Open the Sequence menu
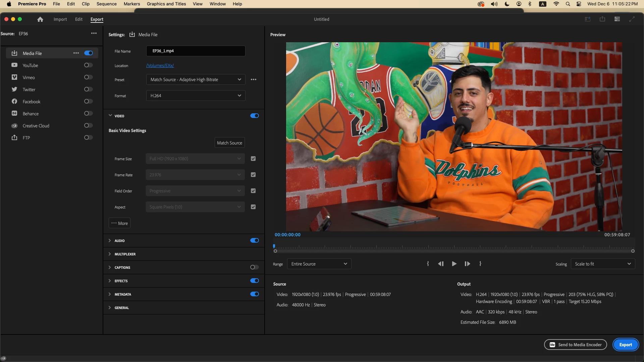 (x=106, y=4)
